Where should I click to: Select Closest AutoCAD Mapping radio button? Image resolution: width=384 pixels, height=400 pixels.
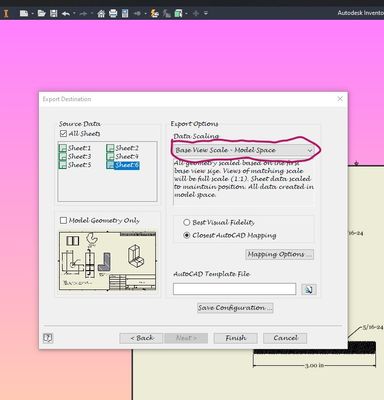click(x=187, y=235)
